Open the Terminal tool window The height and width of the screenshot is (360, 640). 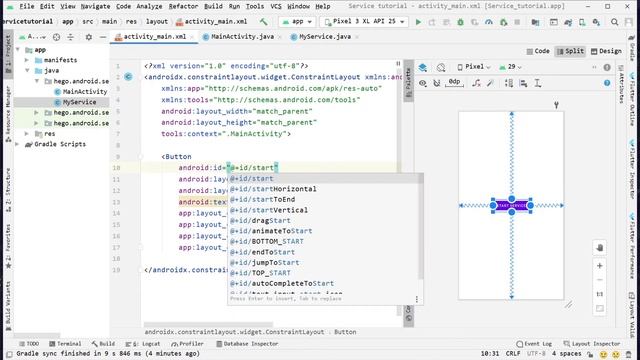tap(65, 344)
